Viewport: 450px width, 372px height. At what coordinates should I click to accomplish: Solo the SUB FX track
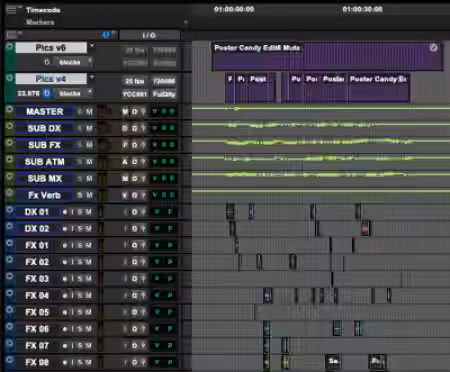click(80, 145)
